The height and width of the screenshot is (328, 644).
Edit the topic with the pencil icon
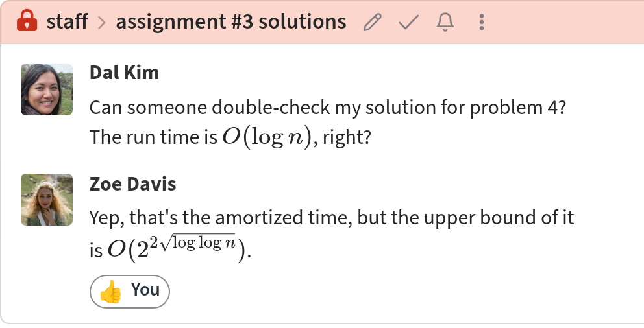click(372, 22)
